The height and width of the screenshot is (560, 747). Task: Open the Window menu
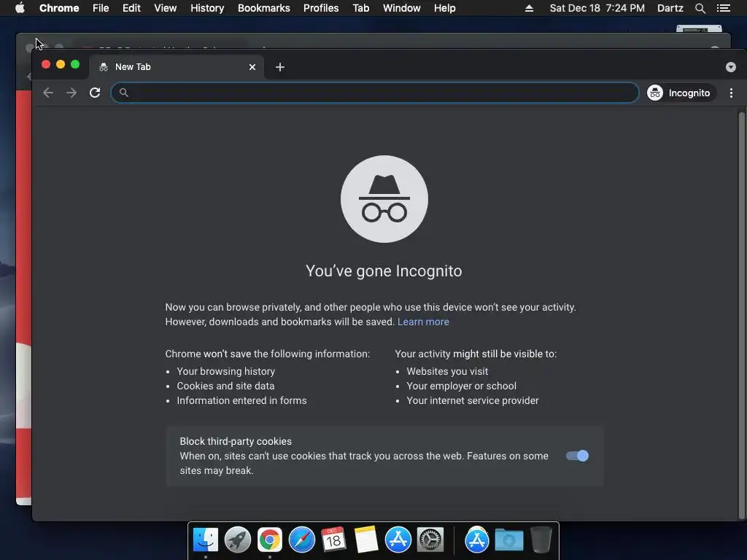pyautogui.click(x=402, y=8)
